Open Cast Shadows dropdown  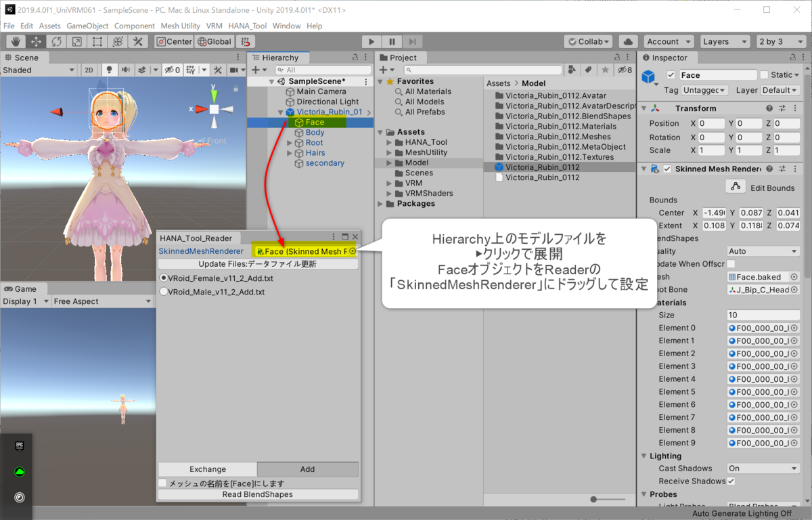point(763,469)
